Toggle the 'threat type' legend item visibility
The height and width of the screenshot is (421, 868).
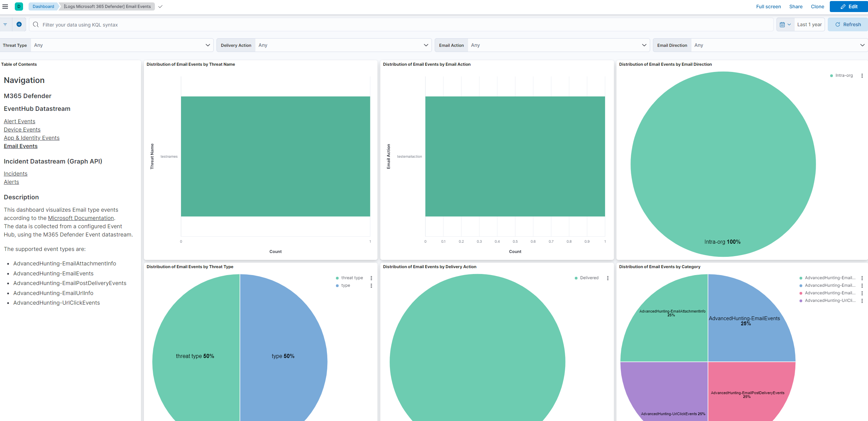point(351,278)
